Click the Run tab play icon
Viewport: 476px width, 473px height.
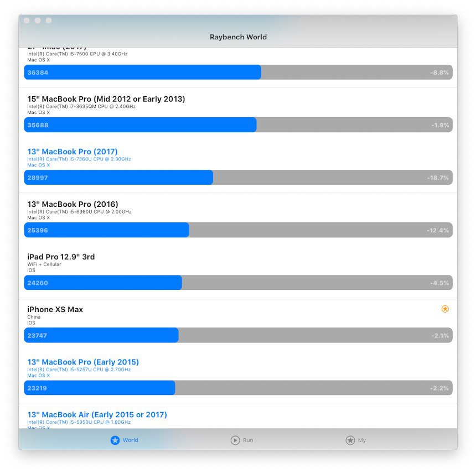click(235, 440)
